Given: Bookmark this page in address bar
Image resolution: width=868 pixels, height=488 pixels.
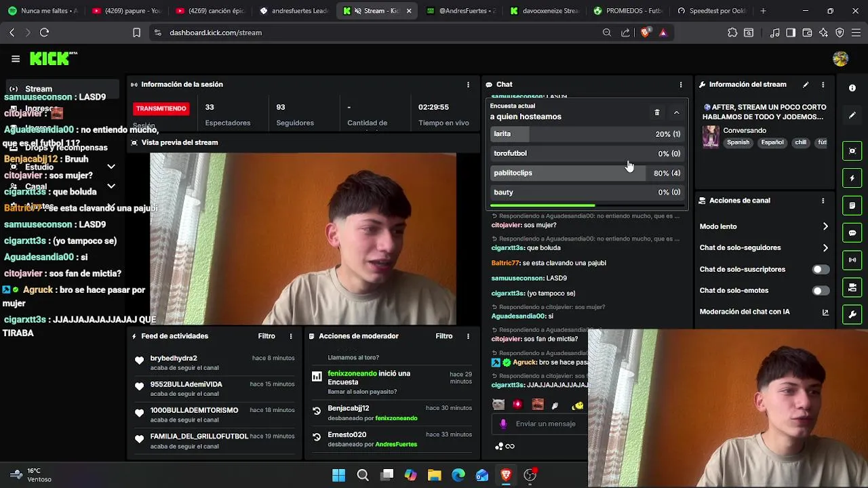Looking at the screenshot, I should pyautogui.click(x=136, y=33).
